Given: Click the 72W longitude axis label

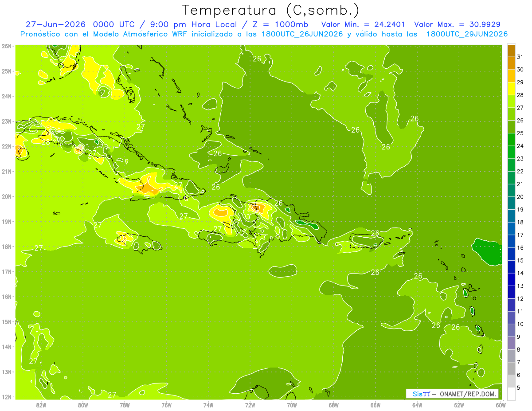Looking at the screenshot, I should coord(250,405).
